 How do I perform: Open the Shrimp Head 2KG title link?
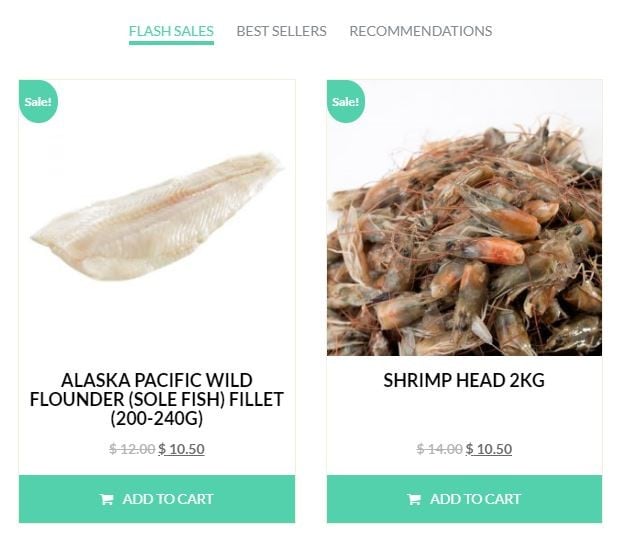click(464, 381)
